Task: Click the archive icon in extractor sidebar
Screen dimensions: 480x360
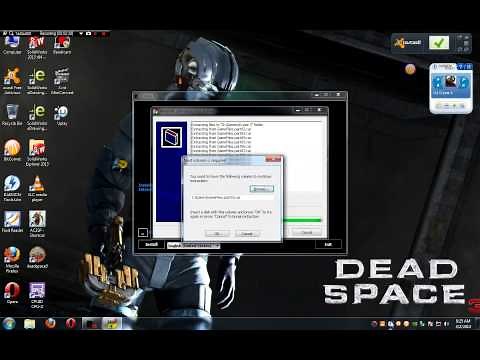Action: [x=171, y=137]
